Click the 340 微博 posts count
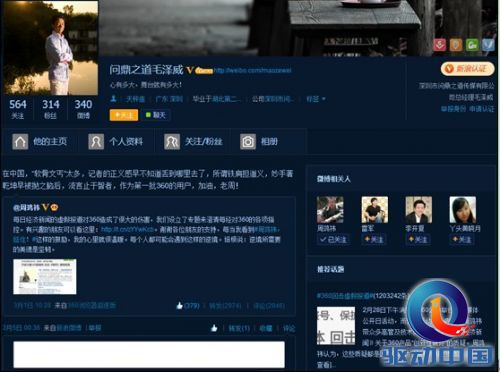Viewport: 500px width, 372px height. [83, 109]
